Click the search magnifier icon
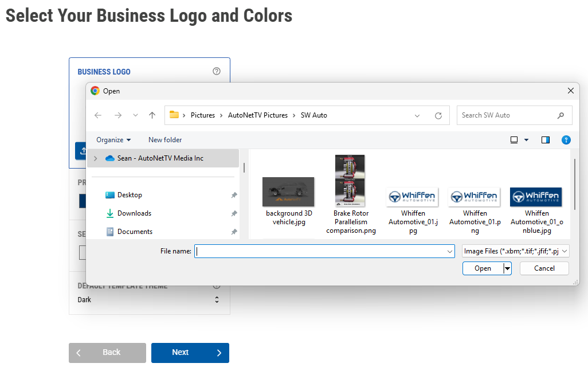This screenshot has height=367, width=588. pos(560,115)
